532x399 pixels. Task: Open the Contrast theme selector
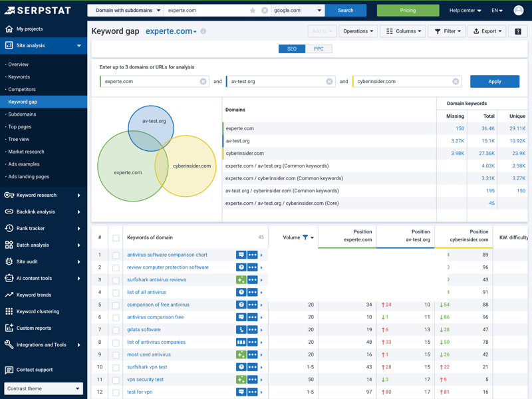point(43,388)
